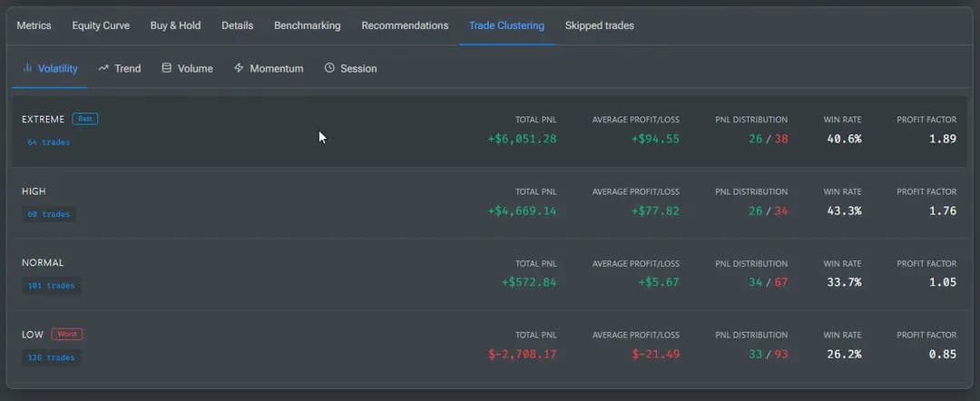
Task: Select the HIGH cluster label
Action: click(34, 191)
